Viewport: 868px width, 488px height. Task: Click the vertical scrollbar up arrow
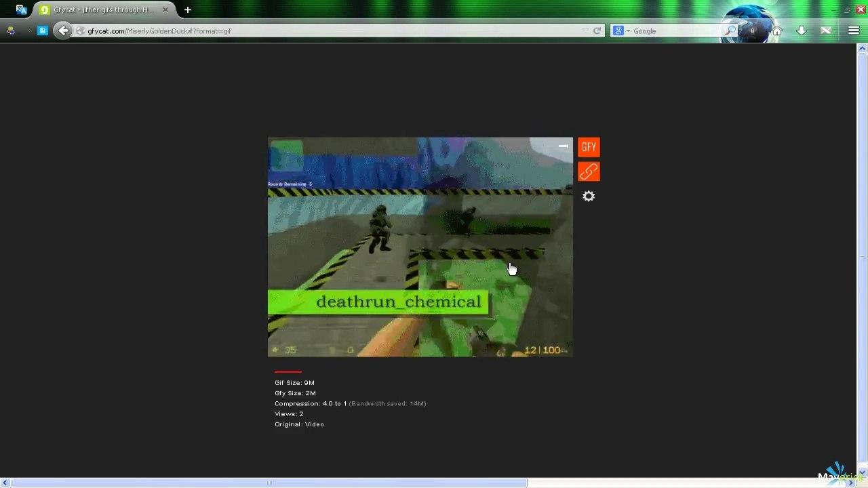click(862, 49)
